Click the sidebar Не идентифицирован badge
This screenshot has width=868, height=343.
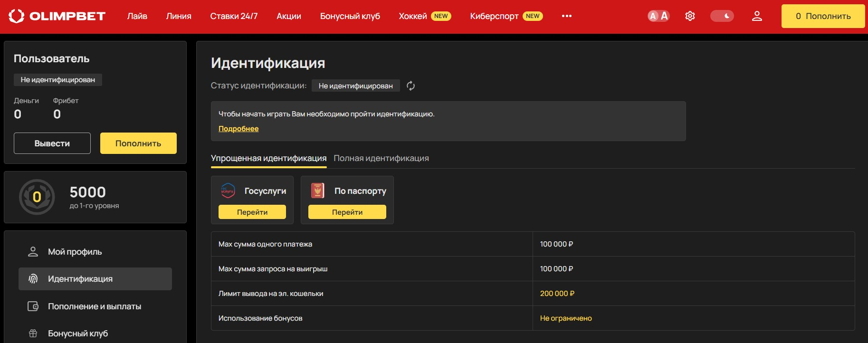pos(58,80)
